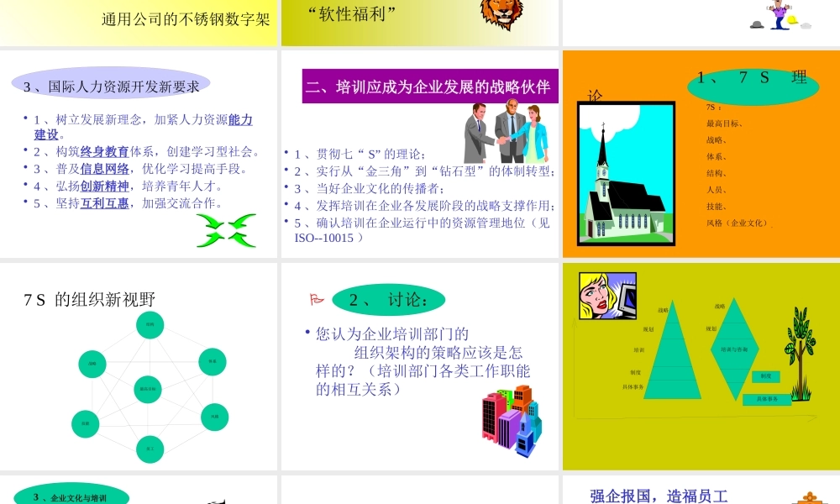
Task: Select the top 结构 circle in the diagram
Action: [x=150, y=324]
